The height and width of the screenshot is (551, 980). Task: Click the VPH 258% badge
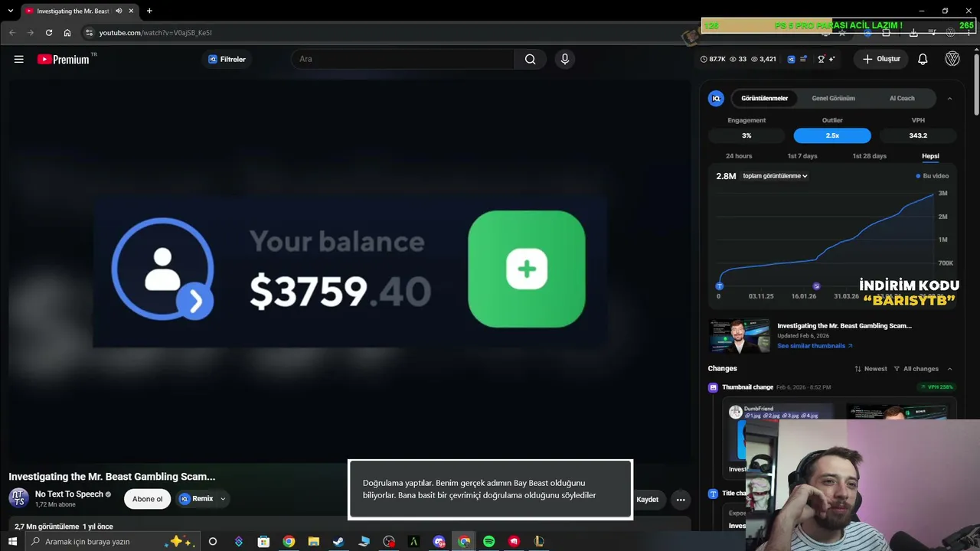936,387
